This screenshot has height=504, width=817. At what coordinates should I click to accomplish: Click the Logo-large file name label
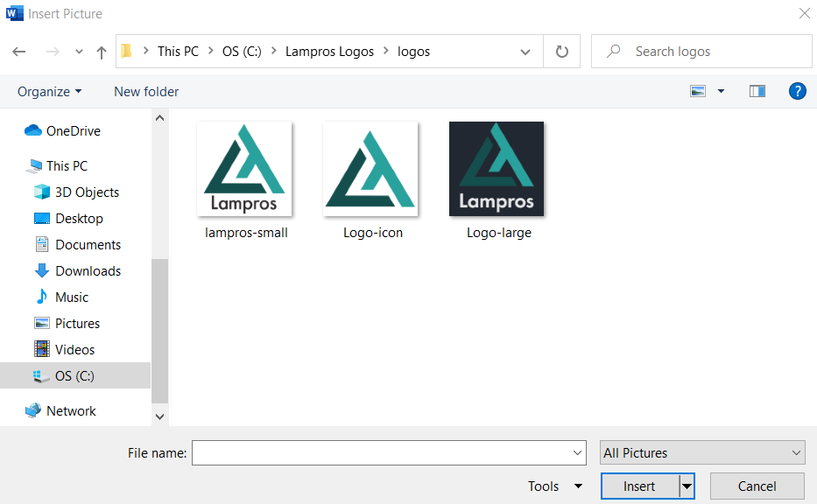pos(499,233)
